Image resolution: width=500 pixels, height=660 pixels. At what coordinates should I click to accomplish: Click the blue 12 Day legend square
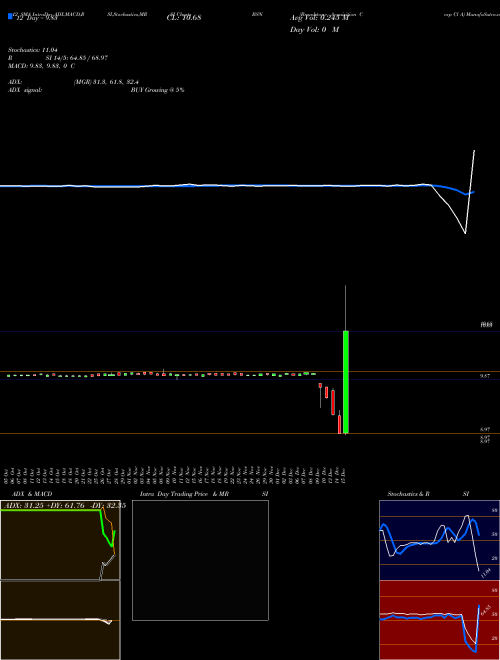10,16
